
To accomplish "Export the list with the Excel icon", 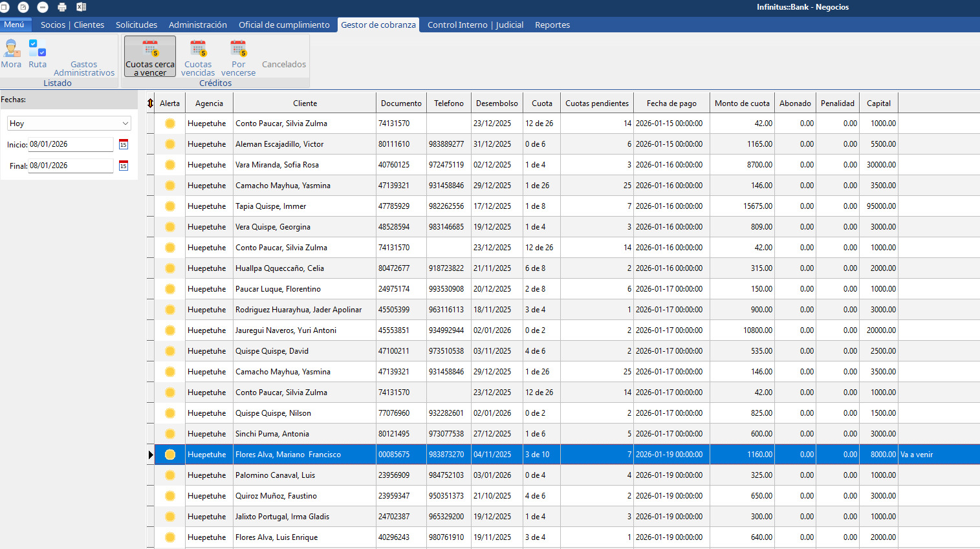I will [82, 7].
